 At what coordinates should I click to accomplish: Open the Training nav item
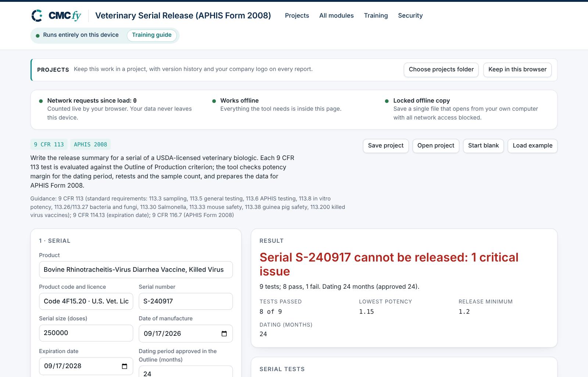click(376, 15)
